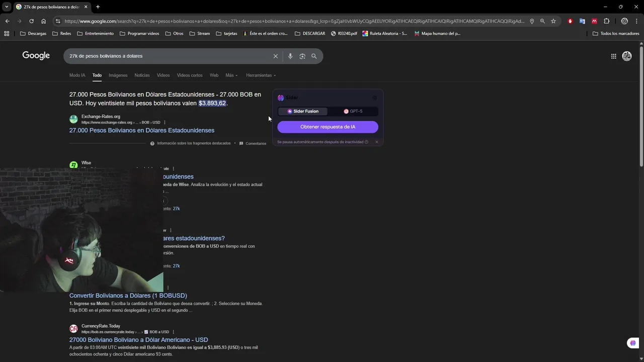Open the Éste es el orden cro... bookmark

pyautogui.click(x=265, y=34)
